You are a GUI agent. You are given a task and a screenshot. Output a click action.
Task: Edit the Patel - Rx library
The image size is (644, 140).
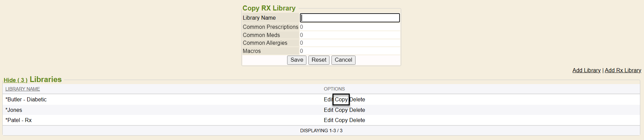[328, 120]
